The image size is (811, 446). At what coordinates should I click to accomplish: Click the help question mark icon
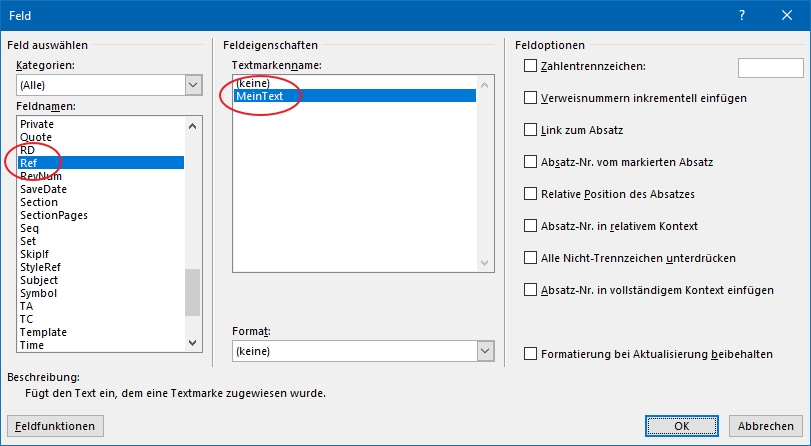[742, 16]
